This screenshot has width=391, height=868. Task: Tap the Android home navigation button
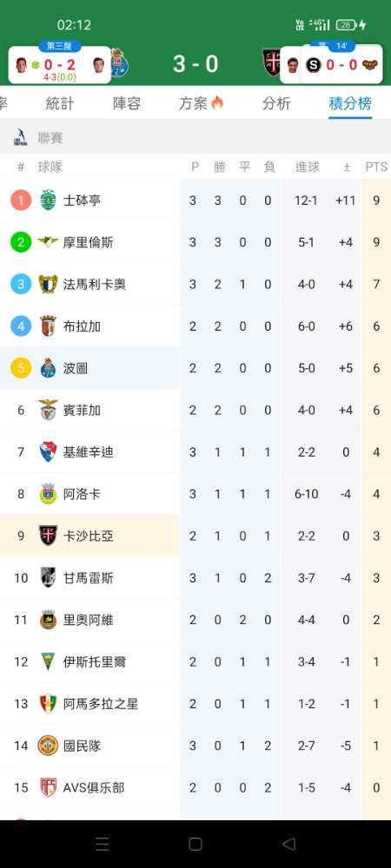pyautogui.click(x=195, y=844)
